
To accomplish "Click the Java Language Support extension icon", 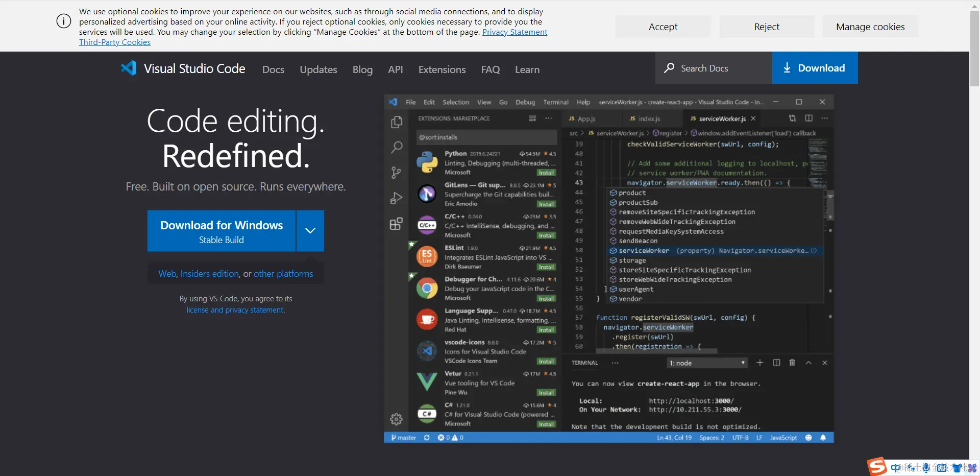I will point(427,320).
